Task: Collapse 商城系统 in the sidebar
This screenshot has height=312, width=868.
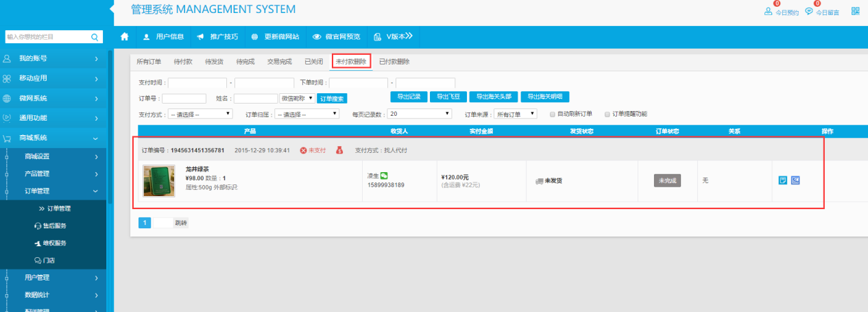Action: tap(53, 138)
